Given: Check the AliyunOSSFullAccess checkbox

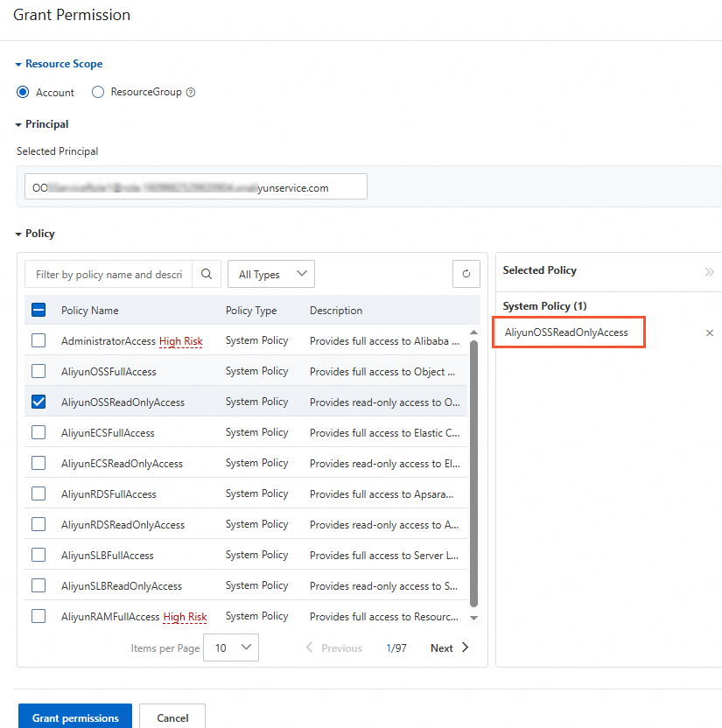Looking at the screenshot, I should click(x=39, y=371).
